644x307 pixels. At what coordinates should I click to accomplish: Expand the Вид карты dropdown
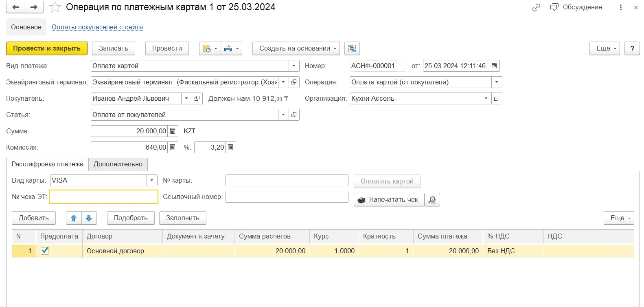(152, 180)
